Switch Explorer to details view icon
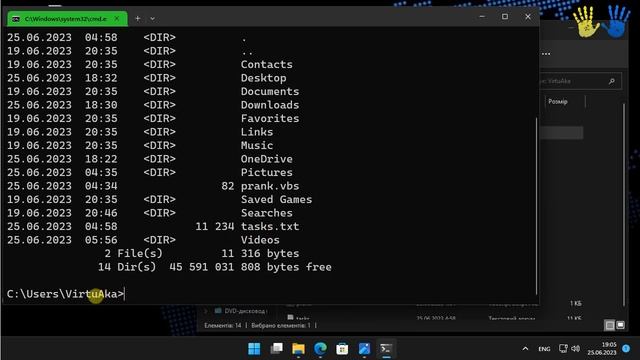Image resolution: width=640 pixels, height=360 pixels. click(x=610, y=325)
